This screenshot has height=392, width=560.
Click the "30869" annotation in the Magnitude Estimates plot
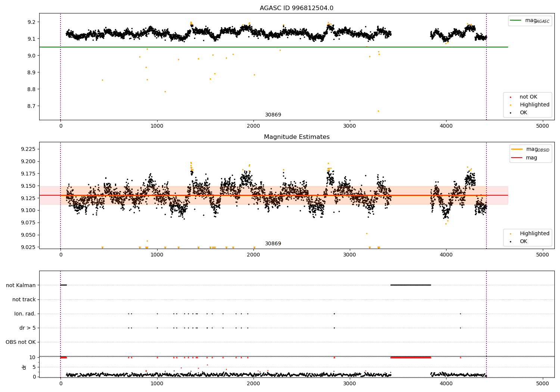pos(273,244)
